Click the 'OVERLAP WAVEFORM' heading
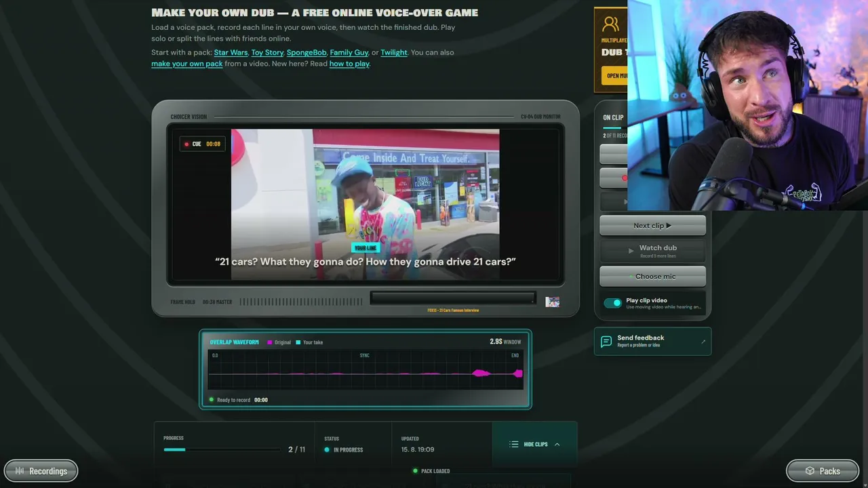Viewport: 868px width, 488px height. coord(235,342)
